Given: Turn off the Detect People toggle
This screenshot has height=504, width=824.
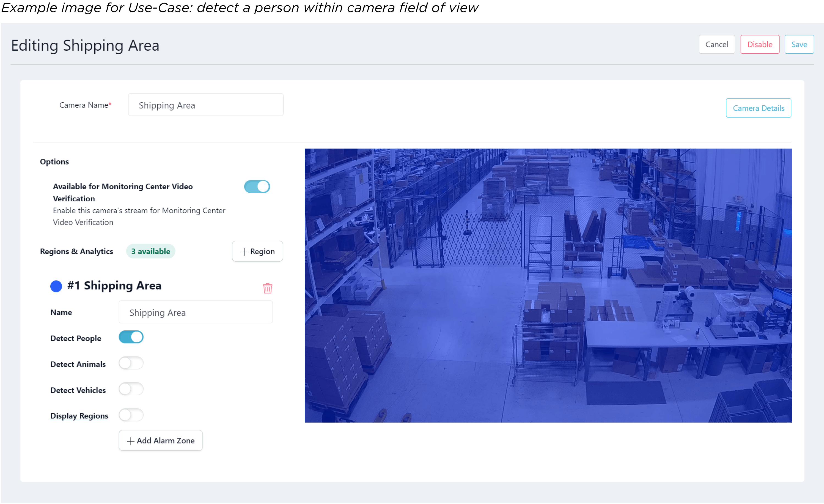Looking at the screenshot, I should pyautogui.click(x=131, y=337).
